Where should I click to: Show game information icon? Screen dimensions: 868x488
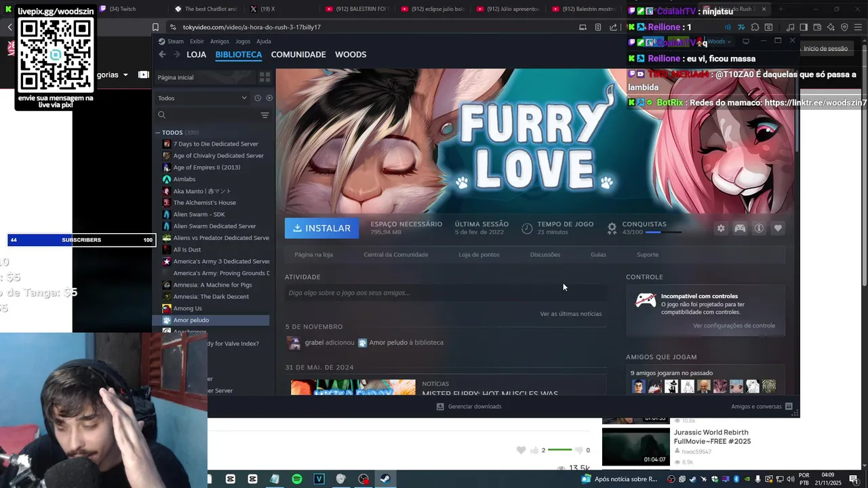[x=759, y=228]
